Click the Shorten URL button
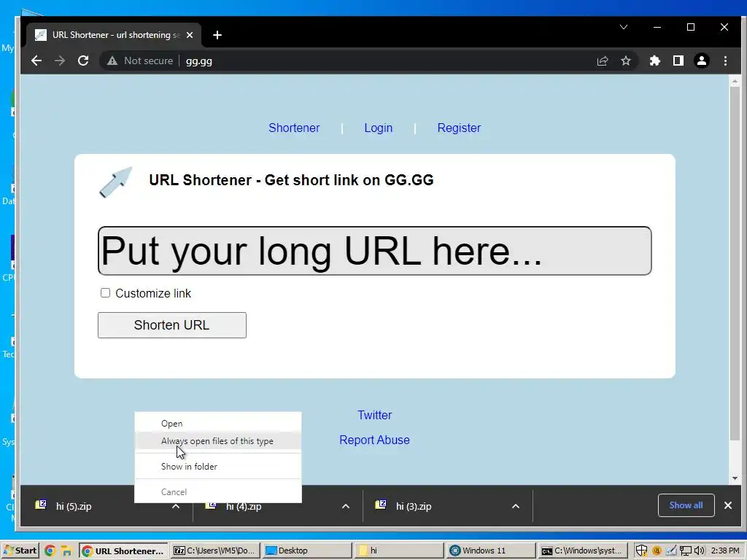Viewport: 747px width, 560px height. pos(172,325)
